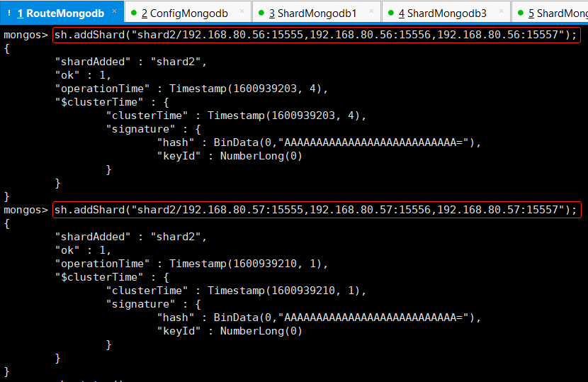Screen dimensions: 588x382
Task: Select the 3 ShardMongodb1 tab
Action: point(317,12)
